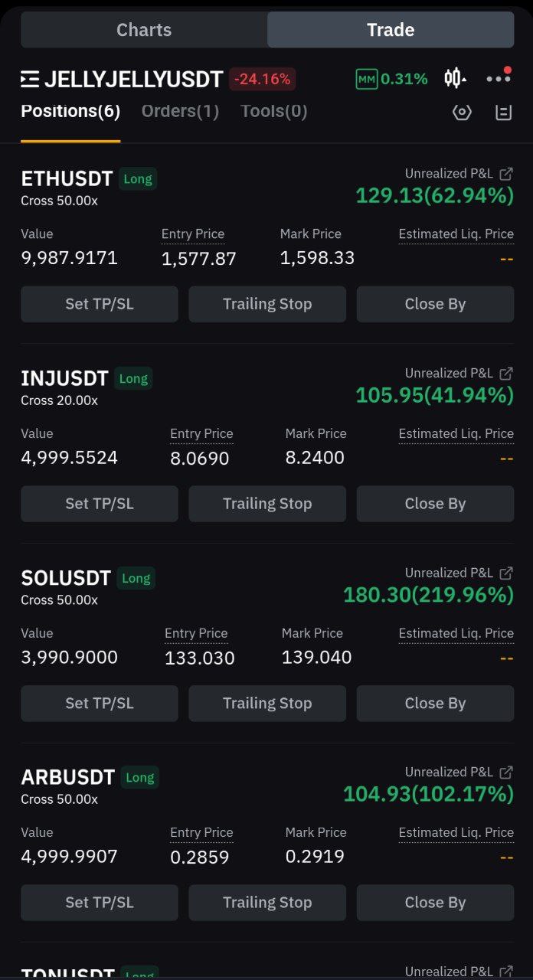Share the ETHUSDT unrealized P&L
Image resolution: width=533 pixels, height=980 pixels.
click(506, 174)
